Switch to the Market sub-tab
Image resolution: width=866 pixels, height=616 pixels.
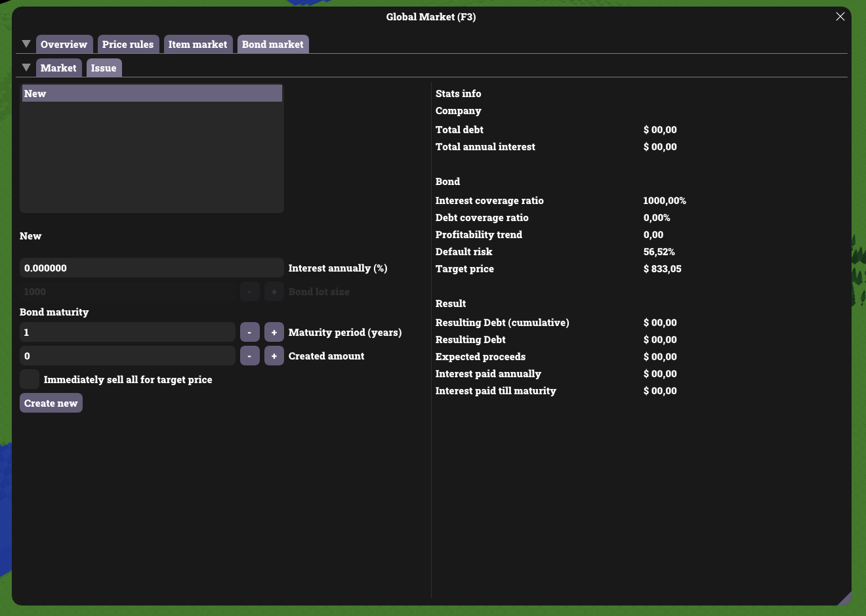click(x=58, y=68)
